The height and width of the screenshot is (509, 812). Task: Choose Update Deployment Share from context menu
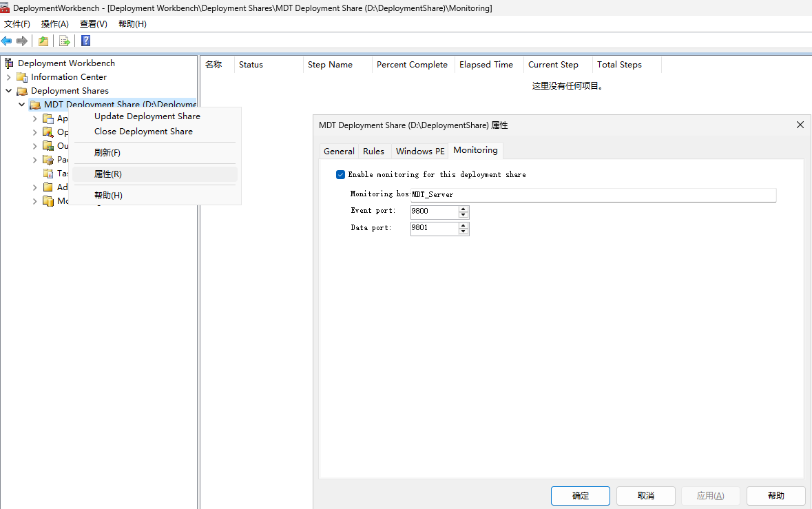pyautogui.click(x=147, y=116)
